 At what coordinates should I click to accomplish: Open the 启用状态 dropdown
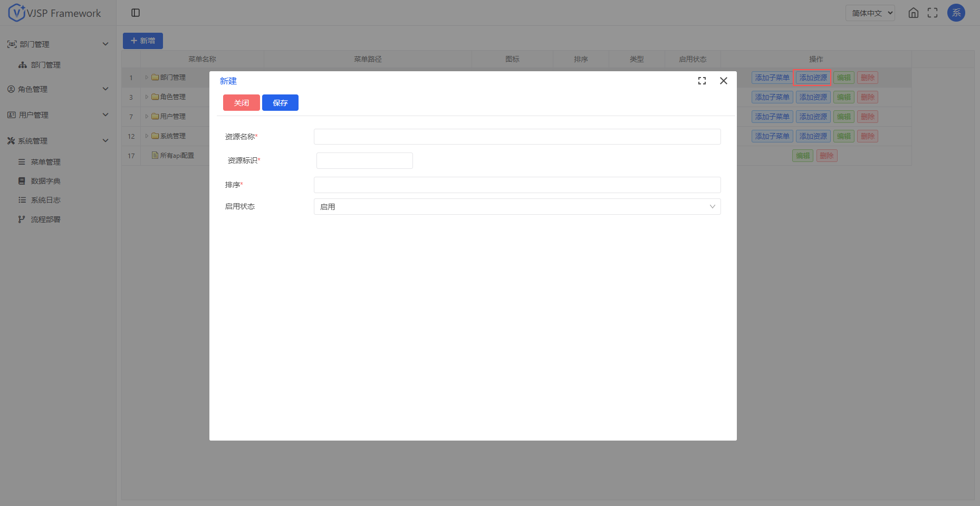[x=517, y=207]
